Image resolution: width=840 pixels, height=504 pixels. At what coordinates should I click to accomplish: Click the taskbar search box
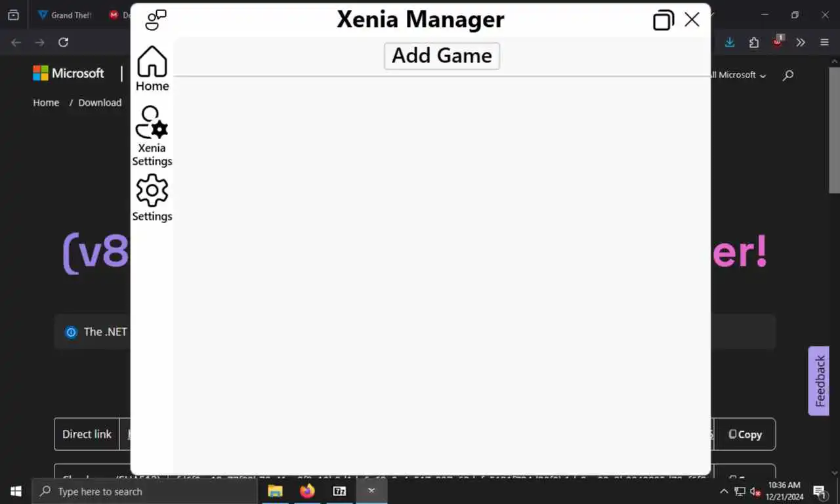(144, 491)
